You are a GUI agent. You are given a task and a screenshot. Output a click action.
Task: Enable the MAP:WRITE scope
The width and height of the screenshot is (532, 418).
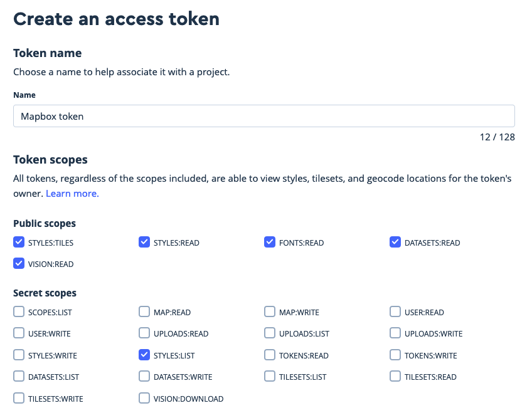coord(270,311)
